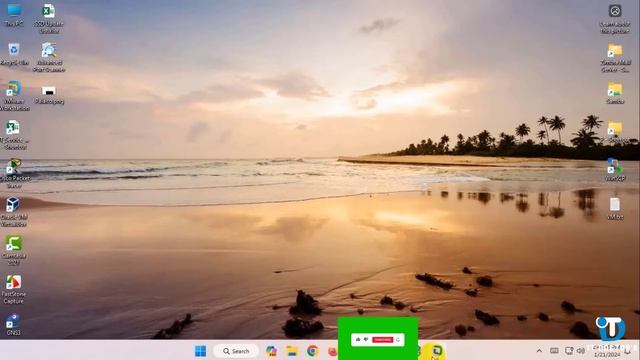
Task: Launch FastStone Capture shortcut
Action: coord(14,289)
